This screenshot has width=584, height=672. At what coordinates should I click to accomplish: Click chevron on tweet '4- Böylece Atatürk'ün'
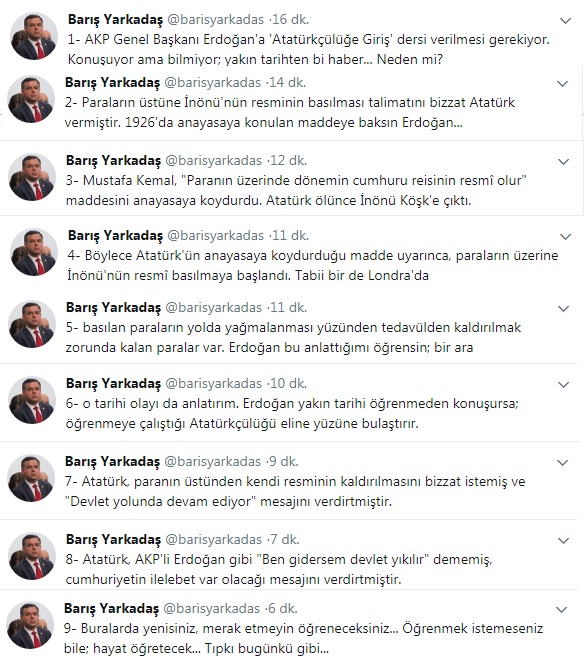pyautogui.click(x=566, y=237)
